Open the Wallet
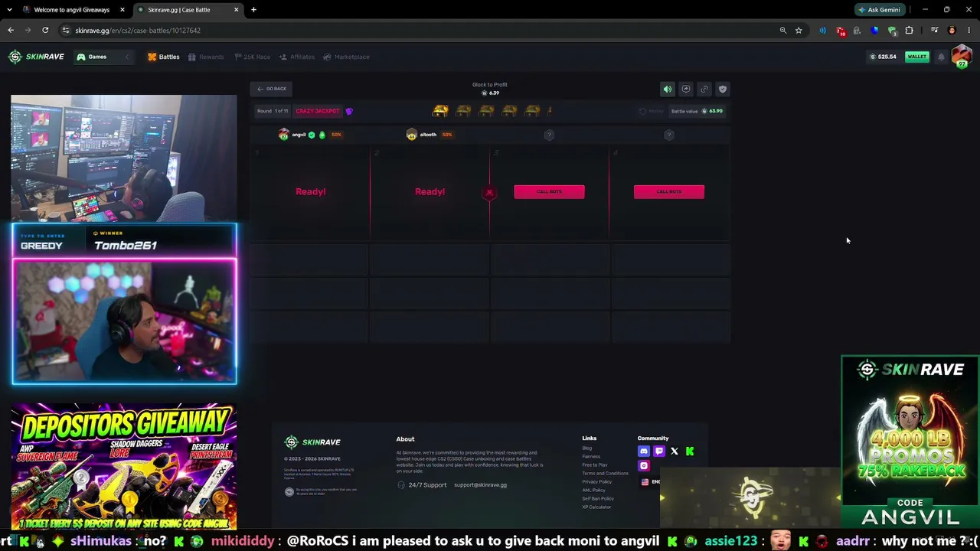 [916, 57]
